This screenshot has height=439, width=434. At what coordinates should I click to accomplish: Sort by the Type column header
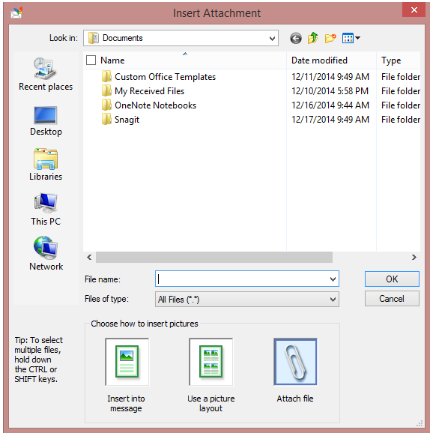pos(399,60)
